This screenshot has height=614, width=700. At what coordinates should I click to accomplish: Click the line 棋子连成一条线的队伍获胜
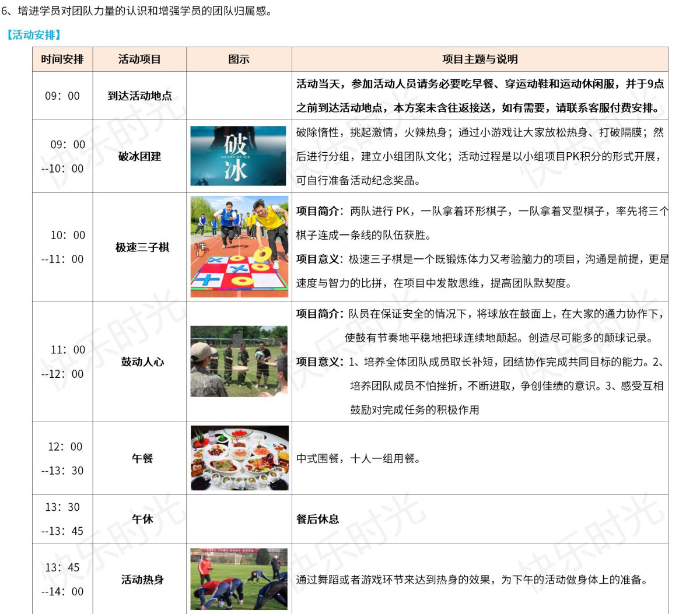click(x=363, y=235)
